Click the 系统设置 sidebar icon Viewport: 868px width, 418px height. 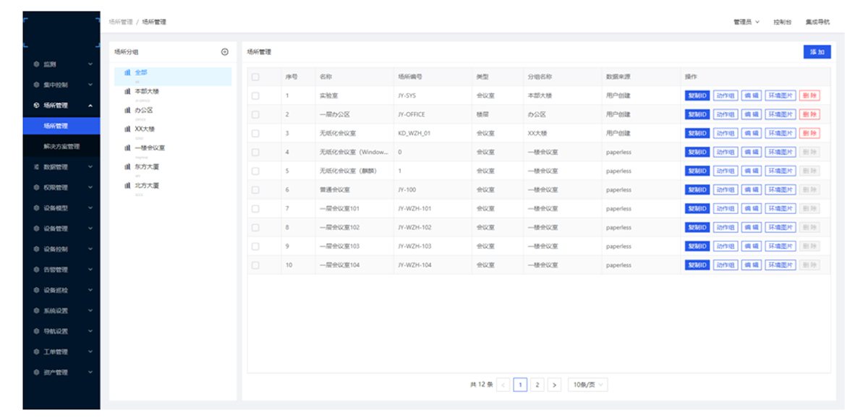point(37,311)
